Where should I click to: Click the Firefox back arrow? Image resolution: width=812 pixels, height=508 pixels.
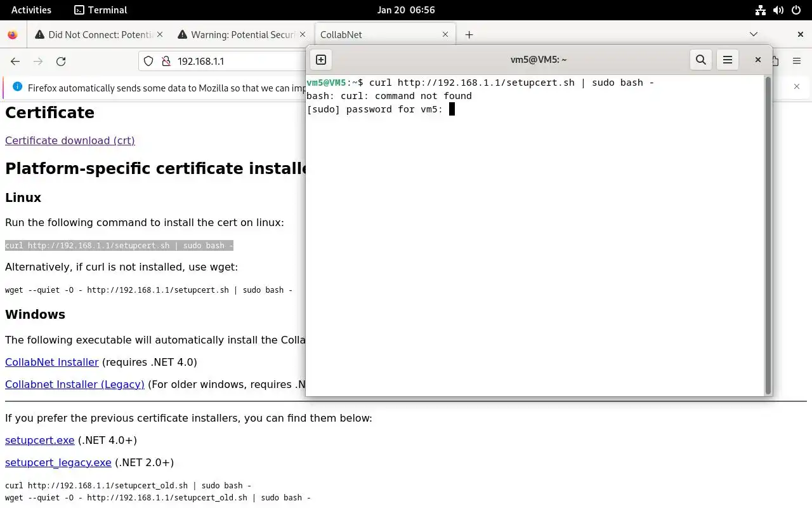(15, 61)
